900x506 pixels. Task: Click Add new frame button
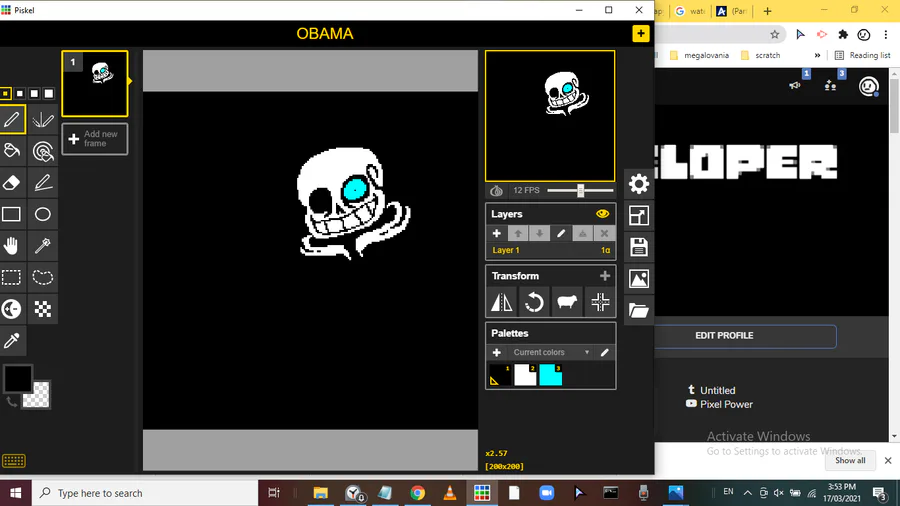click(x=95, y=139)
